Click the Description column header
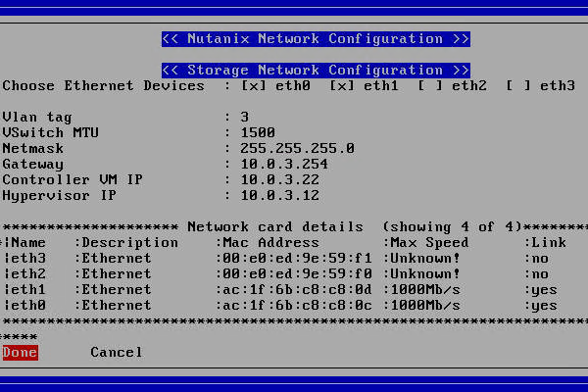588x392 pixels. tap(129, 243)
